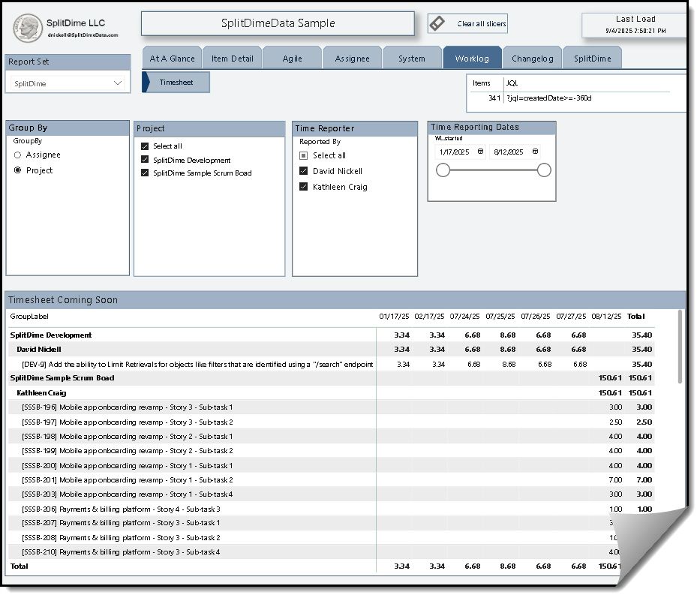This screenshot has height=598, width=700.
Task: Toggle the Kathleen Craig reporter checkbox
Action: [304, 187]
